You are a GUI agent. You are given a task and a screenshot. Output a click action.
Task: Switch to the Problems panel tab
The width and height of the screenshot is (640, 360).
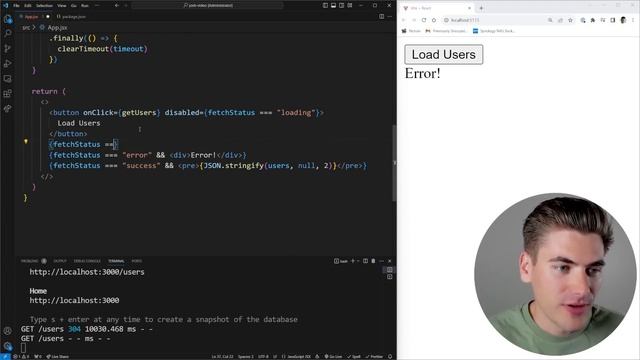[29, 261]
